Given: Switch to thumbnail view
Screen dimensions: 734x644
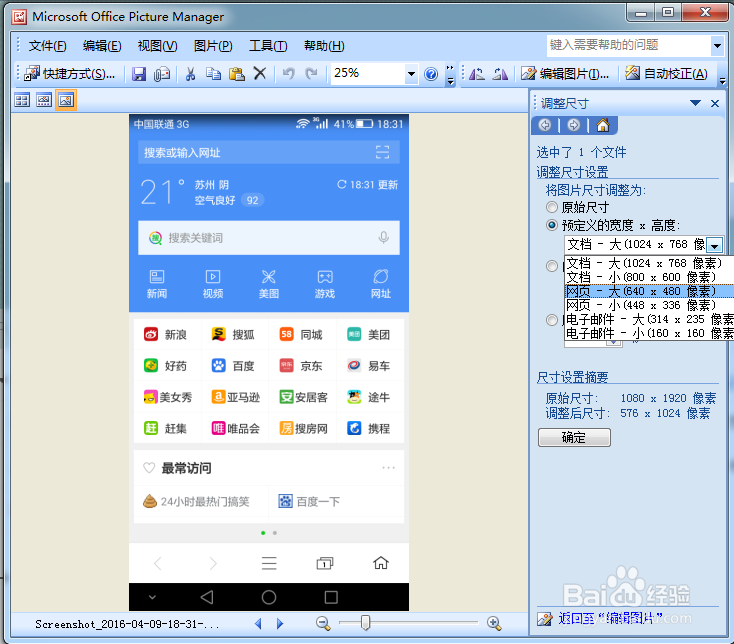Looking at the screenshot, I should [x=22, y=100].
